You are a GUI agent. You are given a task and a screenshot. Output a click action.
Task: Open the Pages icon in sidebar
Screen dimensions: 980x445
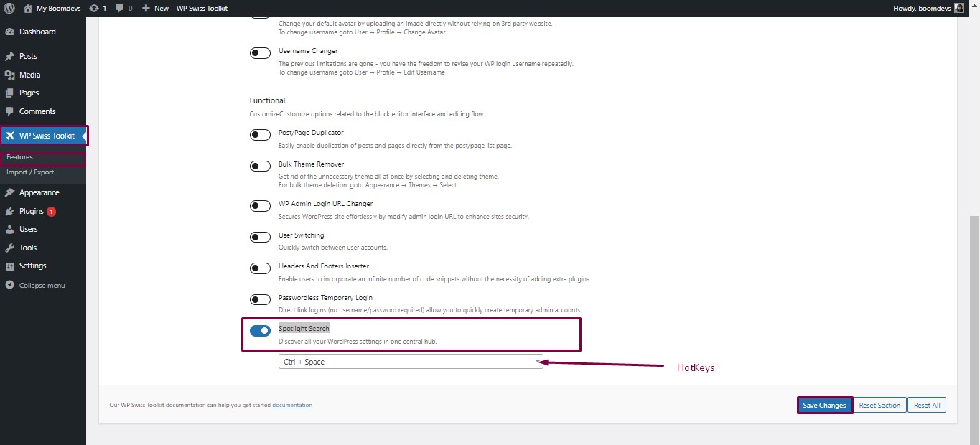[x=9, y=93]
